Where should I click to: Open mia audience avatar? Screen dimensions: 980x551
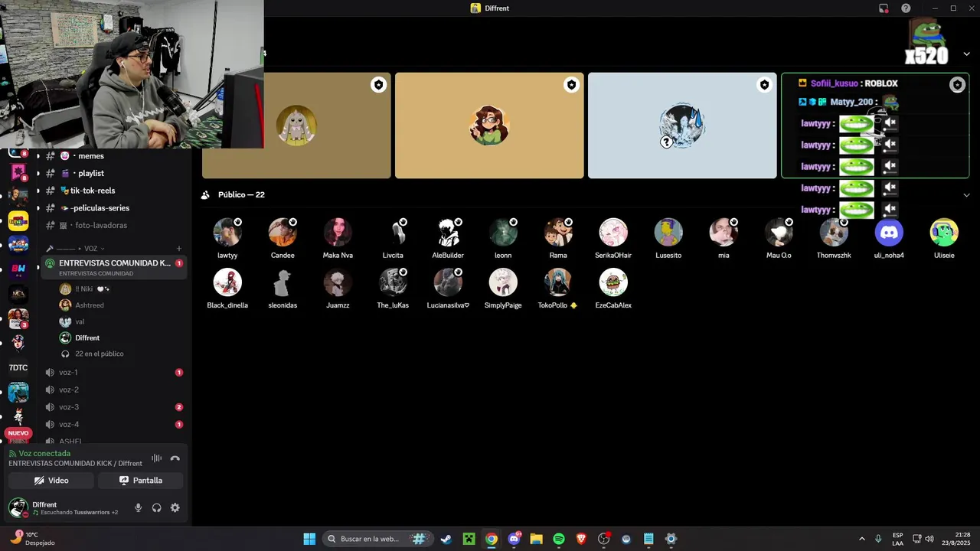click(724, 232)
